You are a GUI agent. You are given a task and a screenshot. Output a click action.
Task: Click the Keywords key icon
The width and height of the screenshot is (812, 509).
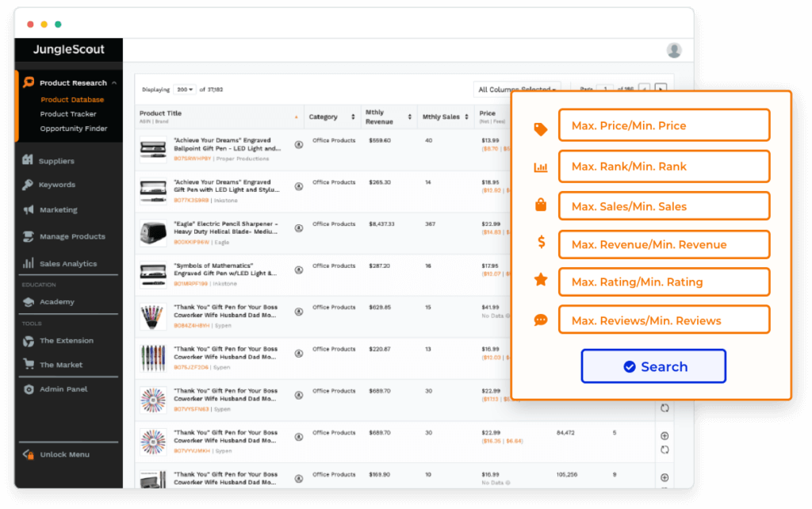29,185
